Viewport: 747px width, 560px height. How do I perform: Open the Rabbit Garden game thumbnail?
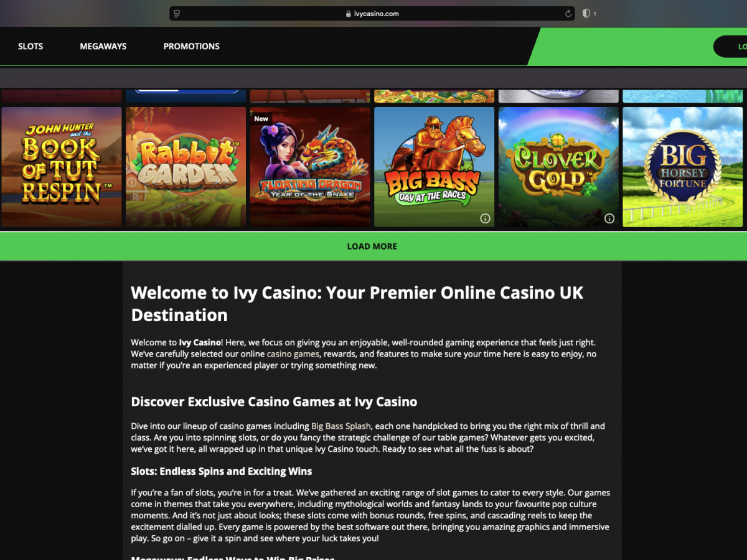click(x=186, y=167)
